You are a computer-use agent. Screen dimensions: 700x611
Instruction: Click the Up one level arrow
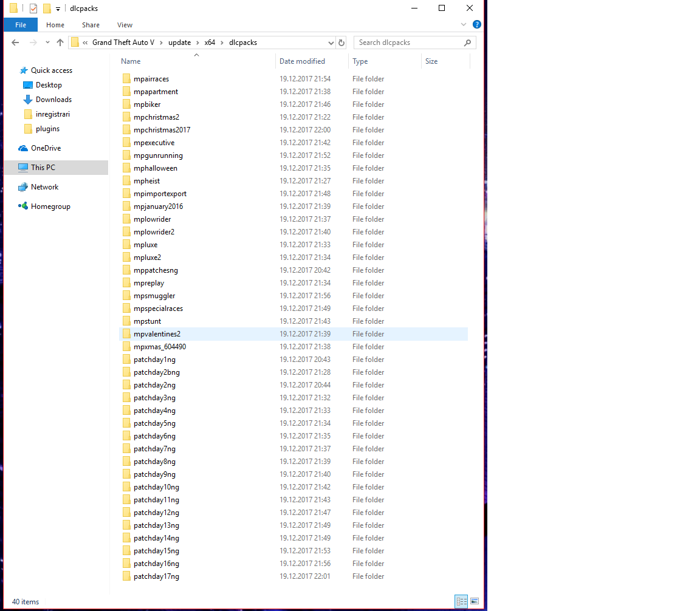[60, 43]
